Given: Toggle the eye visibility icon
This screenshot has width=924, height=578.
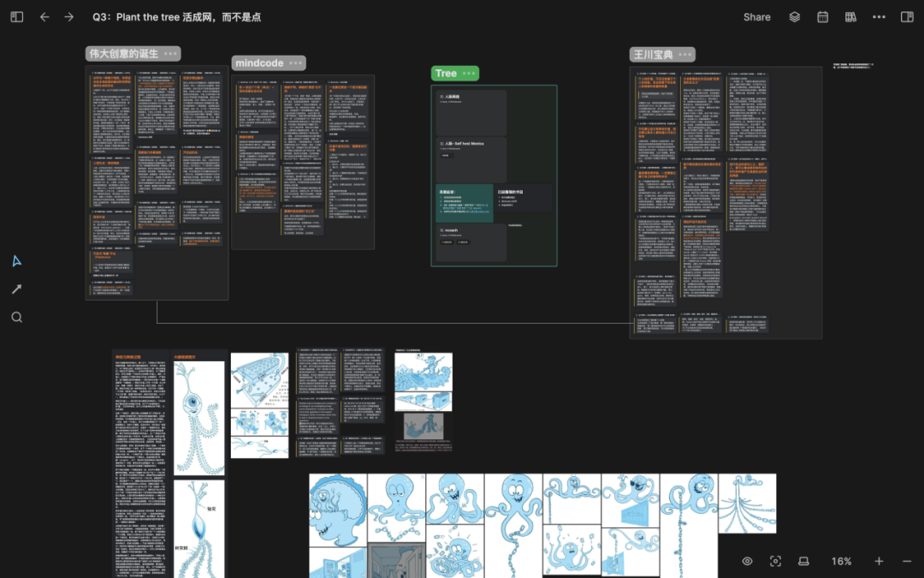Looking at the screenshot, I should 747,561.
